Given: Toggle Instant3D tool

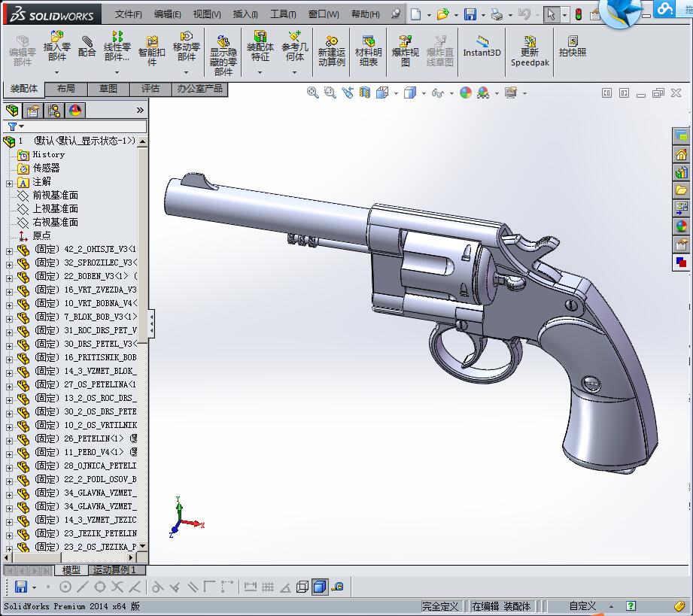Looking at the screenshot, I should coord(482,47).
